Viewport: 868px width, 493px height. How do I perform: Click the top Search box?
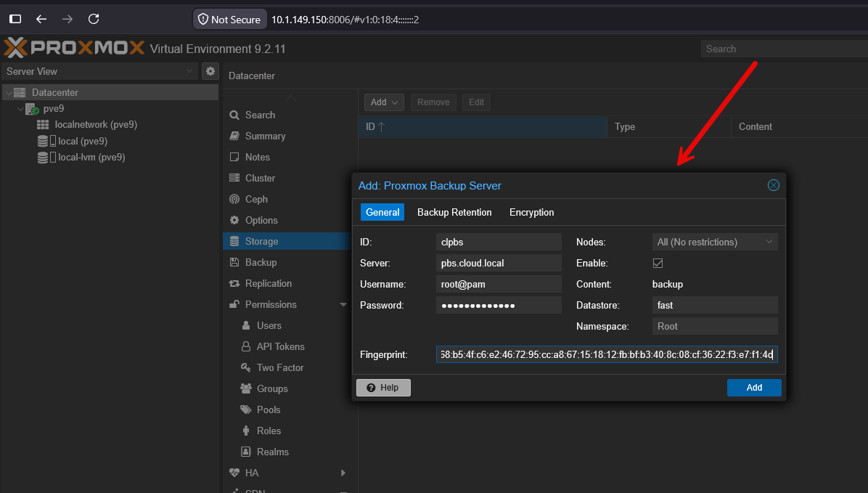pyautogui.click(x=784, y=49)
